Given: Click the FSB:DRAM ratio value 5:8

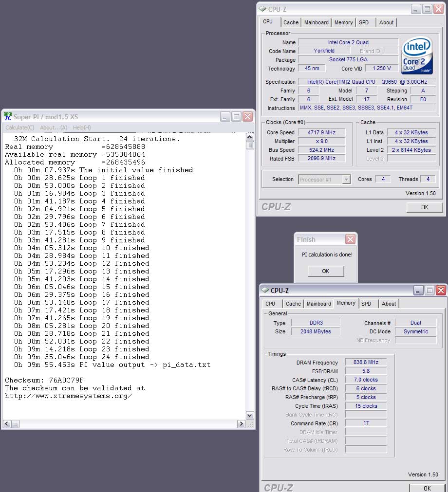Looking at the screenshot, I should (x=366, y=371).
